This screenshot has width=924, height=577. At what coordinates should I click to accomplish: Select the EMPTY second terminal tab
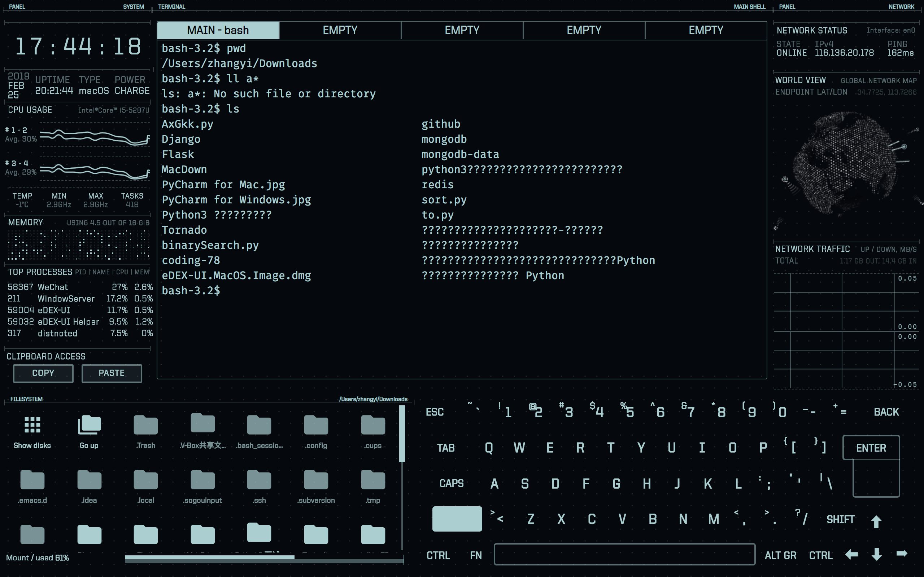coord(340,30)
